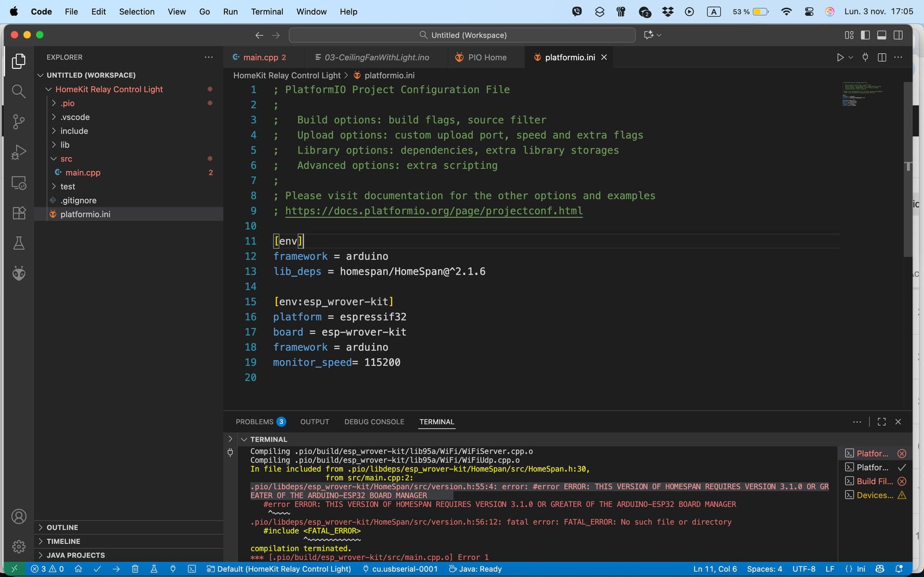924x577 pixels.
Task: Open the PROBLEMS panel tab
Action: (x=255, y=422)
